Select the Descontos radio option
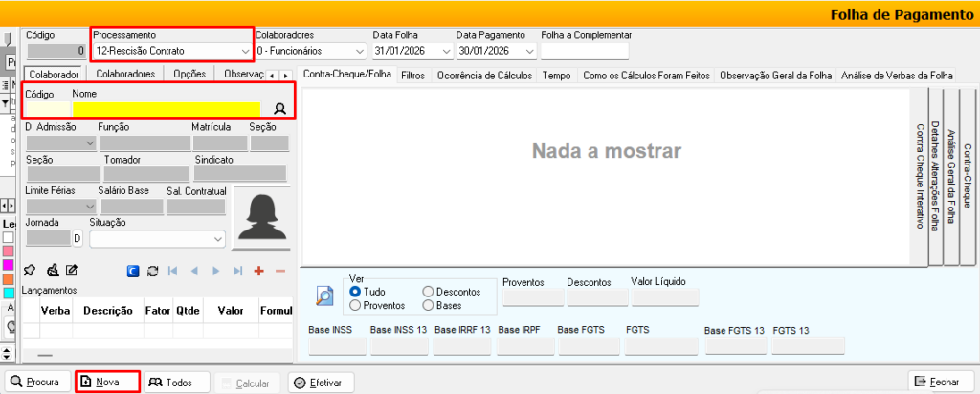The width and height of the screenshot is (980, 394). pyautogui.click(x=427, y=292)
